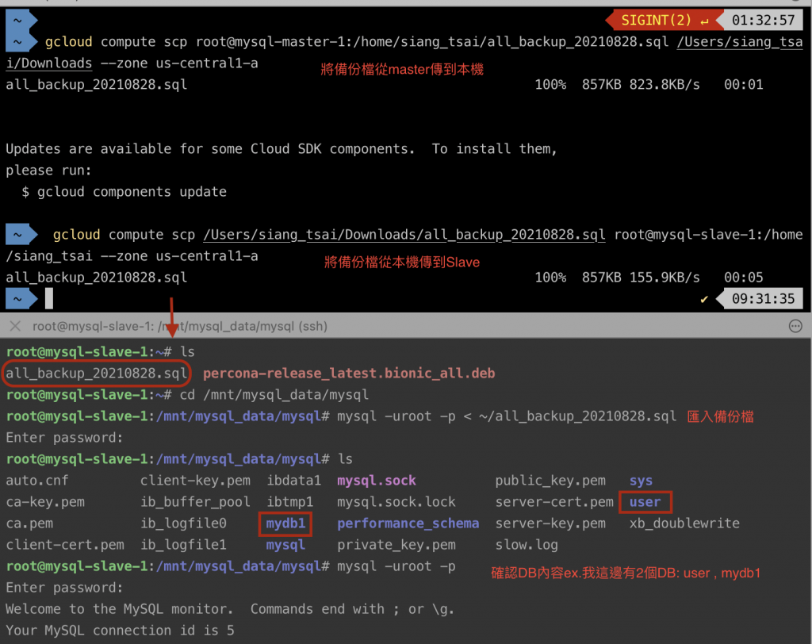Screen dimensions: 812x644
Task: Click the 01:32:57 timestamp
Action: point(763,20)
